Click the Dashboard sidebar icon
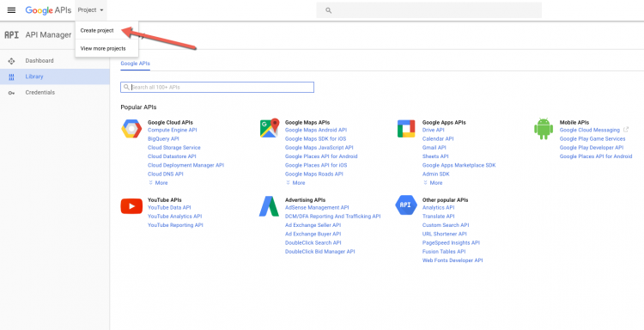This screenshot has height=330, width=644. (x=11, y=61)
